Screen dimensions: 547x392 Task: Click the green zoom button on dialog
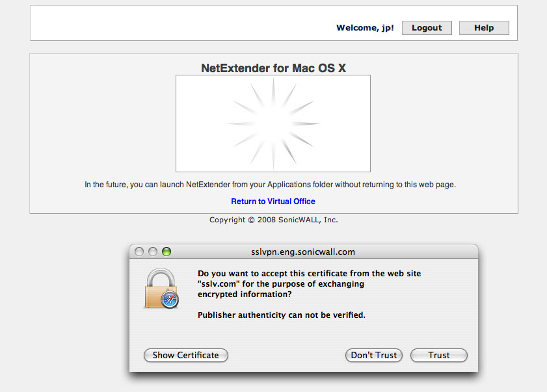pyautogui.click(x=167, y=252)
